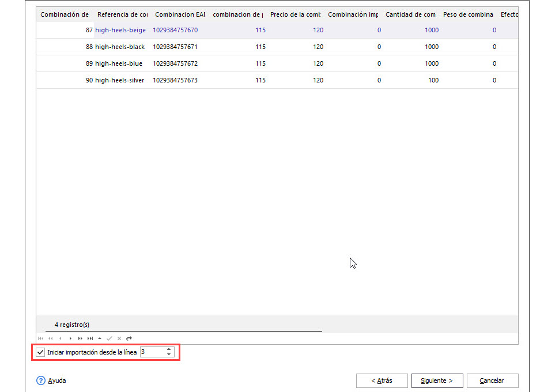Click the 4 registro(s) footer text
Screen dimensions: 559x392
click(72, 325)
